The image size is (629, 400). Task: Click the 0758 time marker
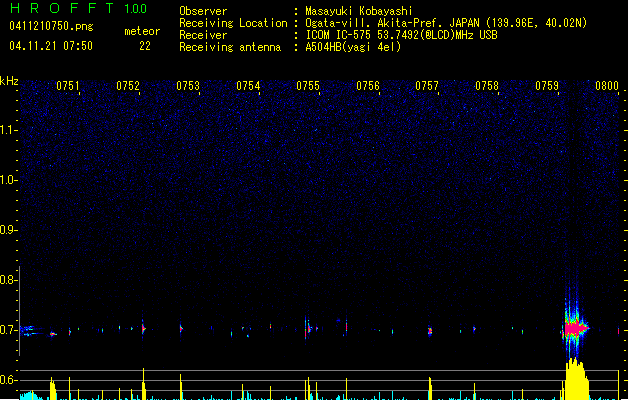point(487,86)
